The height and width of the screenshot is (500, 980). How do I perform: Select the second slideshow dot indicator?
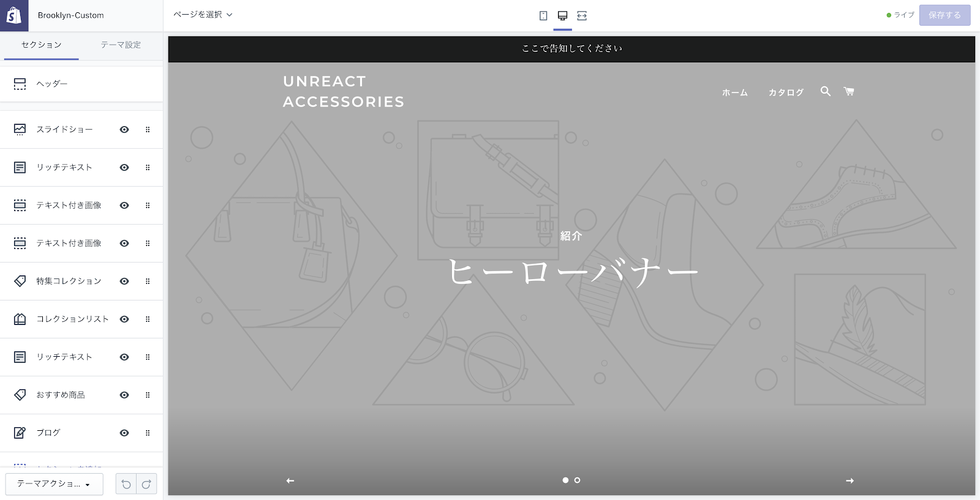[577, 480]
